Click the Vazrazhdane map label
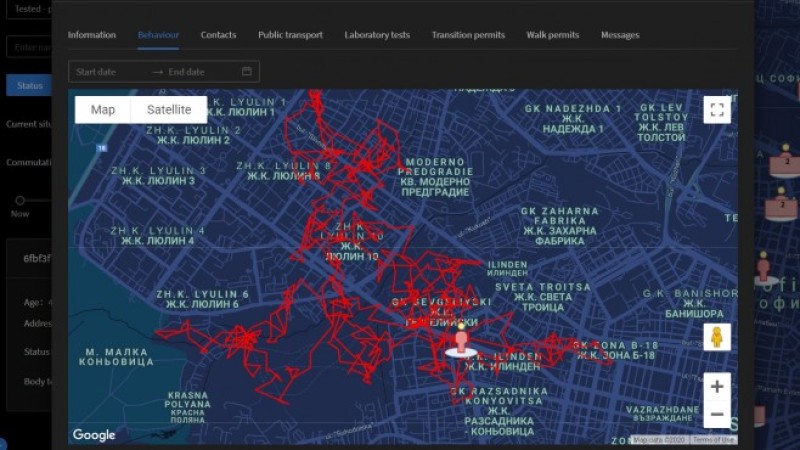 [x=663, y=413]
